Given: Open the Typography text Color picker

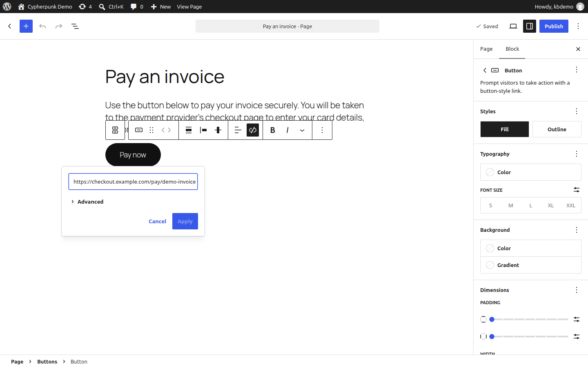Looking at the screenshot, I should pyautogui.click(x=531, y=172).
